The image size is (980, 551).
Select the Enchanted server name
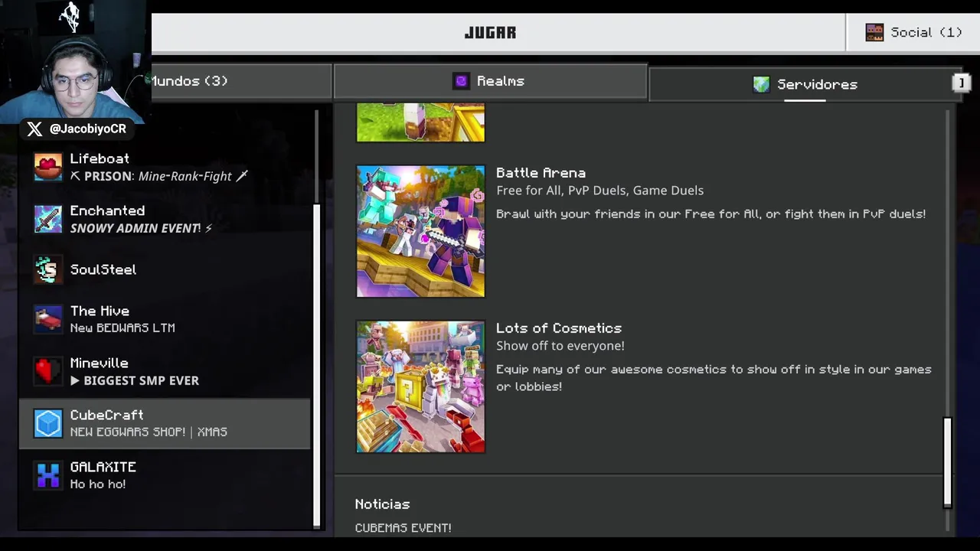(x=107, y=210)
